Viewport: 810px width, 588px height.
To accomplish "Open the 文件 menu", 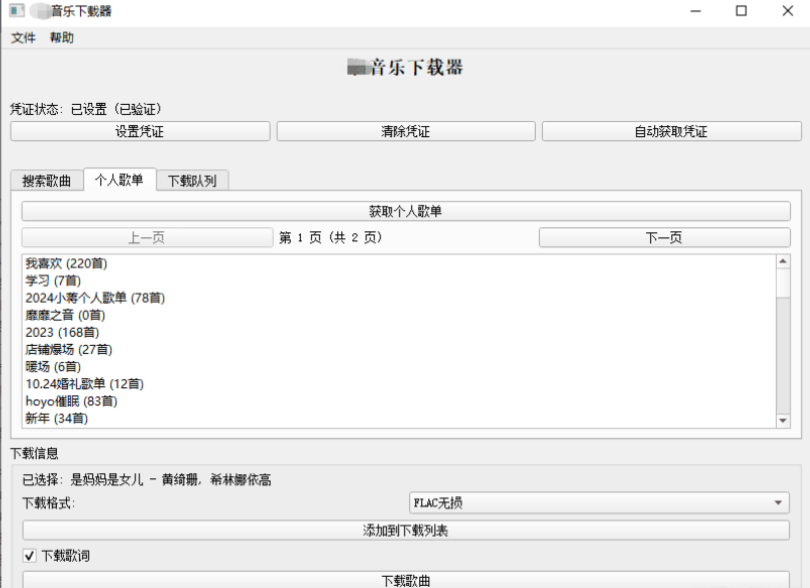I will coord(22,39).
